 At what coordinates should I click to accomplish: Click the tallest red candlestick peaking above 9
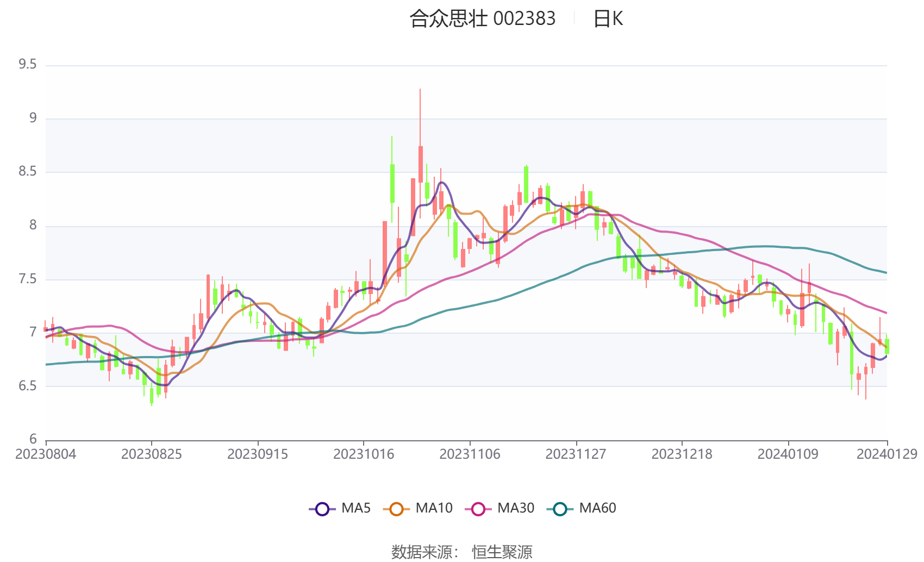(420, 163)
